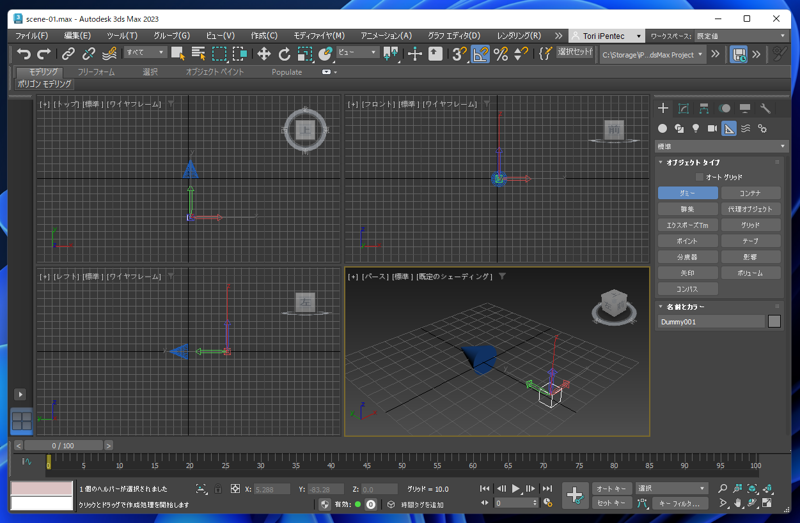Select the Lights category bulb icon
This screenshot has width=800, height=523.
tap(695, 129)
